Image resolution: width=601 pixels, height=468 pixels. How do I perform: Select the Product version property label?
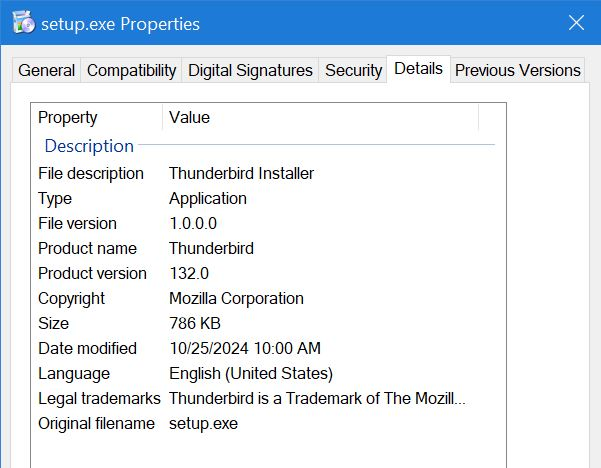(x=92, y=274)
